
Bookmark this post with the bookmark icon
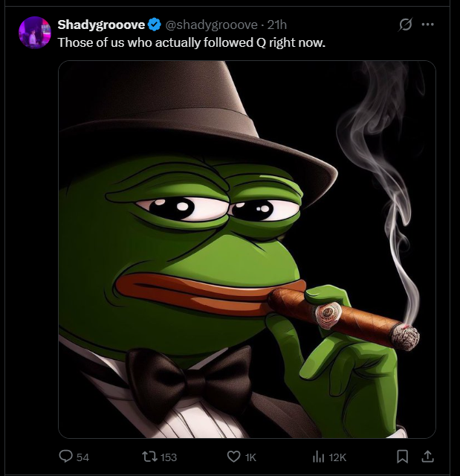pyautogui.click(x=402, y=456)
